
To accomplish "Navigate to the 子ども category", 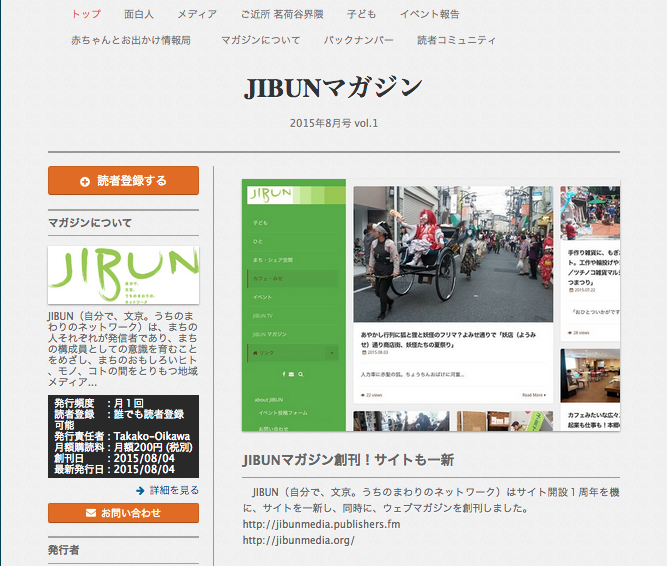I will point(362,14).
